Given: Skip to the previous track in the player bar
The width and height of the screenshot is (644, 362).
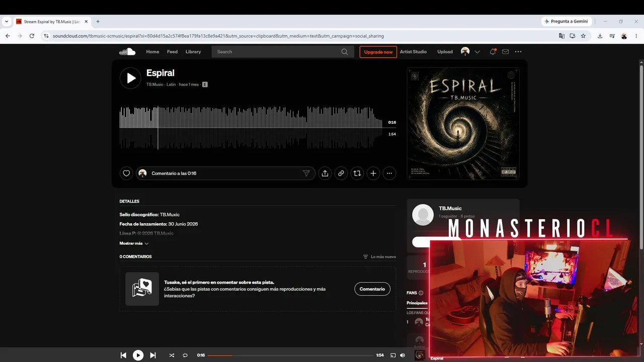Looking at the screenshot, I should pyautogui.click(x=123, y=355).
